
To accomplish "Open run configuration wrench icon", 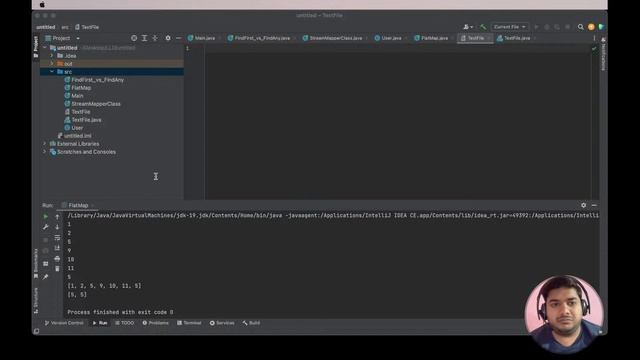I will point(46,227).
